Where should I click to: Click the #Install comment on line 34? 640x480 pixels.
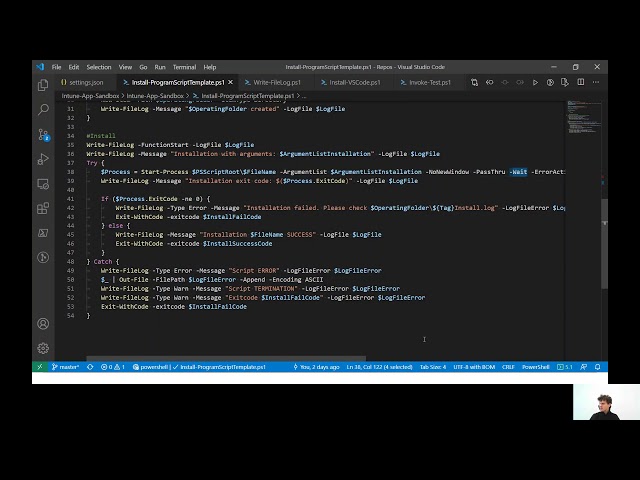[x=101, y=136]
